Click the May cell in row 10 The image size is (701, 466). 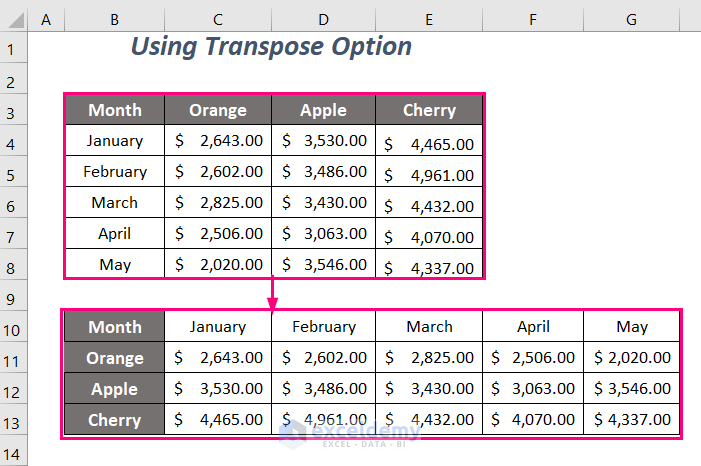point(631,326)
